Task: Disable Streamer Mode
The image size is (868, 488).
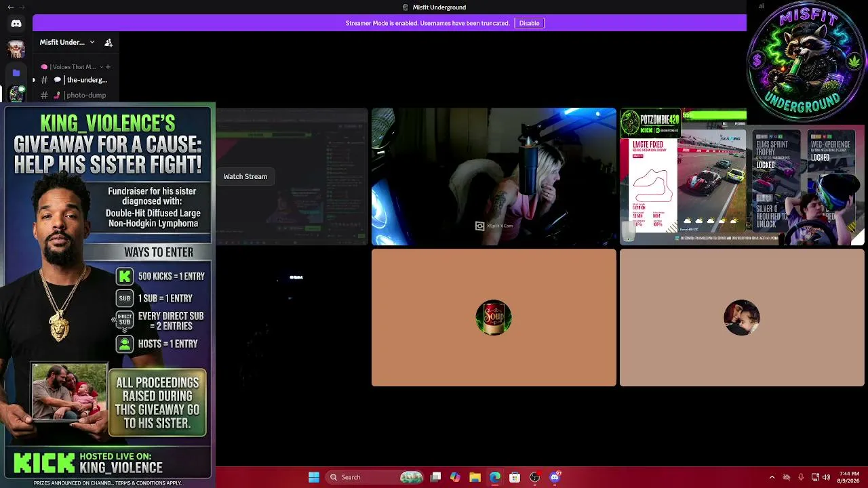Action: [x=529, y=23]
